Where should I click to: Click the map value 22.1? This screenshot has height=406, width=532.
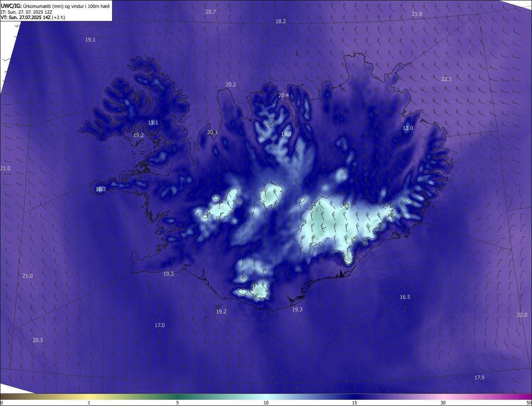[x=446, y=79]
